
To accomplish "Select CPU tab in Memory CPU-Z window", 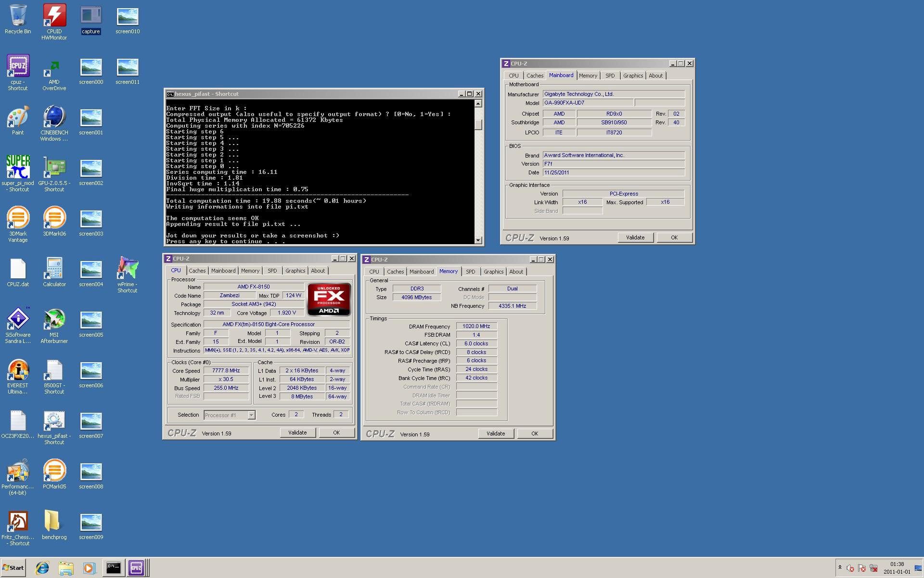I will coord(374,272).
